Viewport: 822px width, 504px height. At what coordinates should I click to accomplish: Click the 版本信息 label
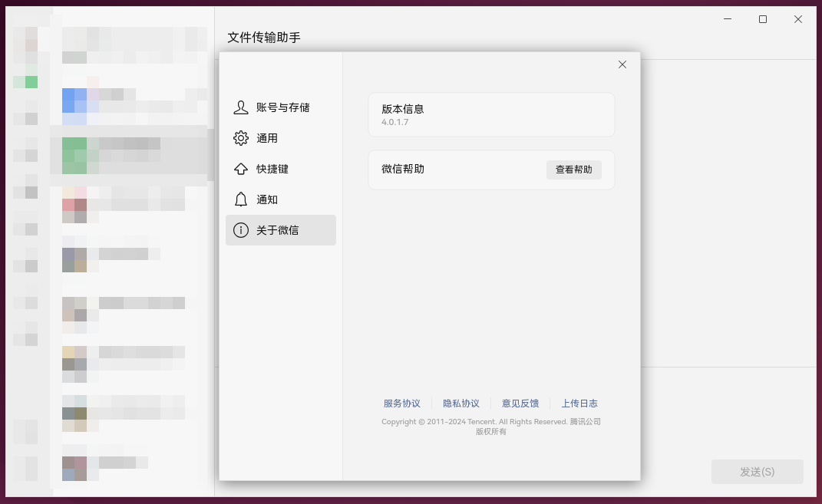tap(403, 109)
